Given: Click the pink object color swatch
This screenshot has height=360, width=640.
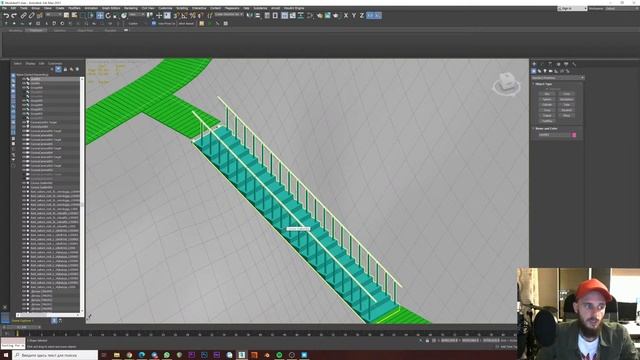Looking at the screenshot, I should (574, 135).
